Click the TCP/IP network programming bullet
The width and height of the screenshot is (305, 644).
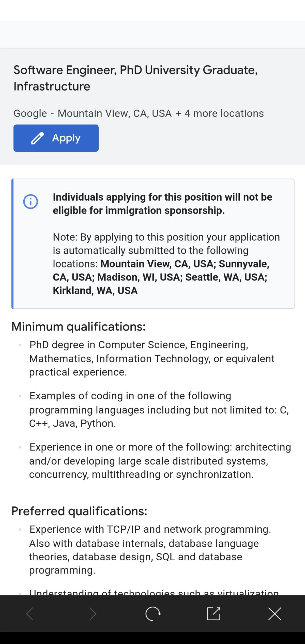click(x=150, y=550)
